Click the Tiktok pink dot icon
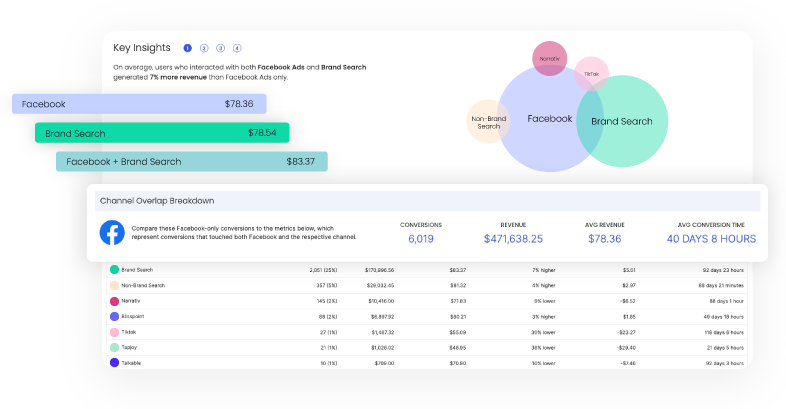 (x=115, y=331)
